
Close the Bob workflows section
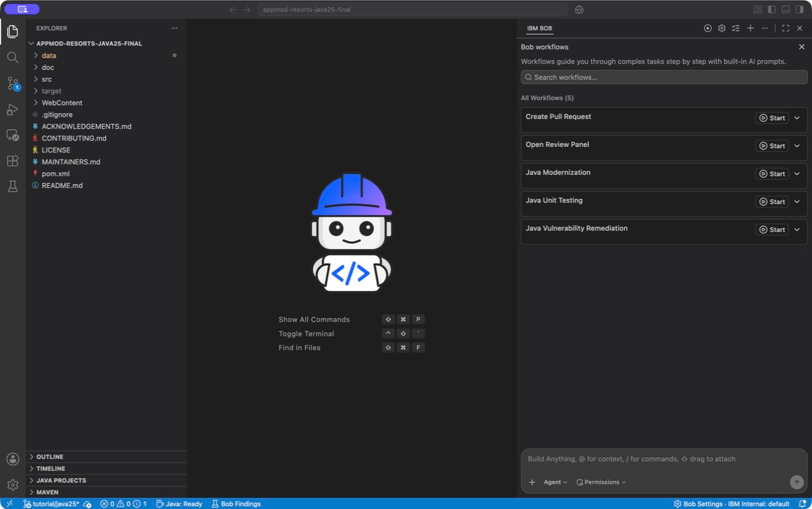[801, 47]
